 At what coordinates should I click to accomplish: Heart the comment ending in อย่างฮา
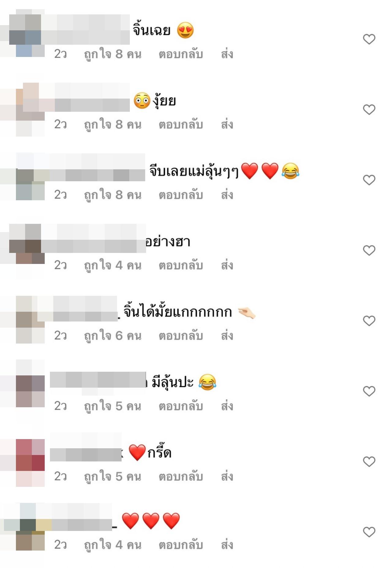click(x=369, y=250)
